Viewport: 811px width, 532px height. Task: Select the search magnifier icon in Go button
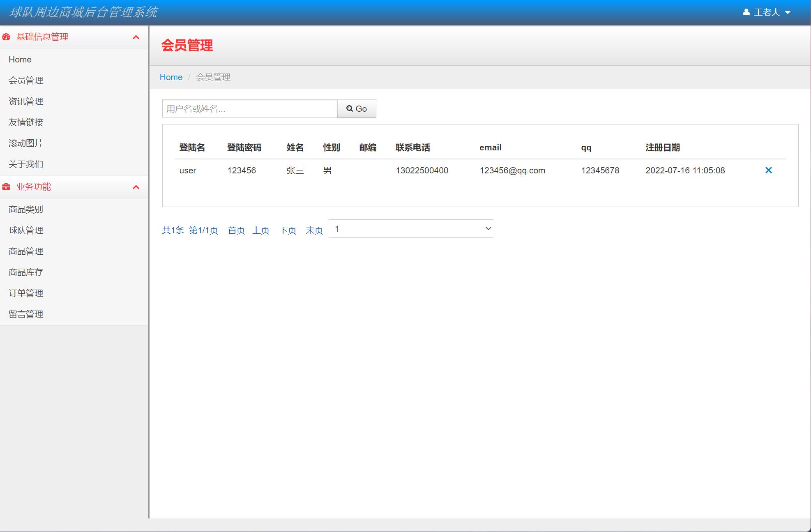[x=350, y=108]
